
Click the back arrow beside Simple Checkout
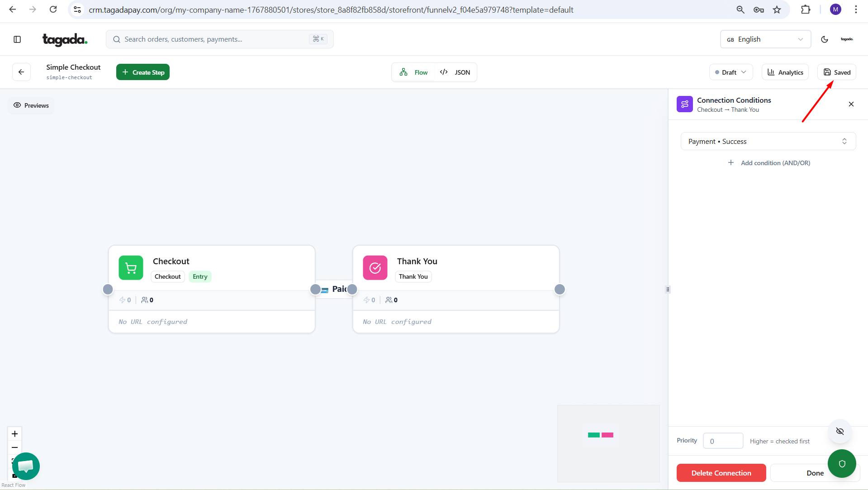point(21,72)
